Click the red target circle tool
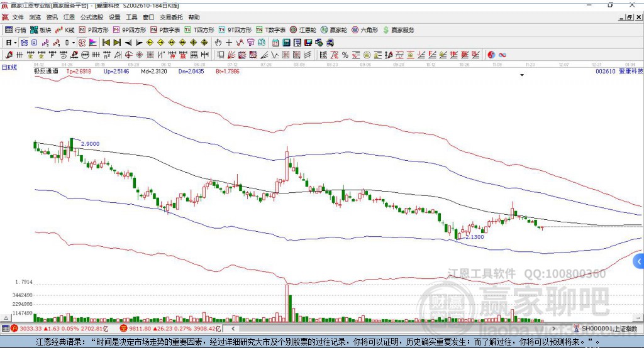The height and width of the screenshot is (348, 644). pyautogui.click(x=128, y=55)
